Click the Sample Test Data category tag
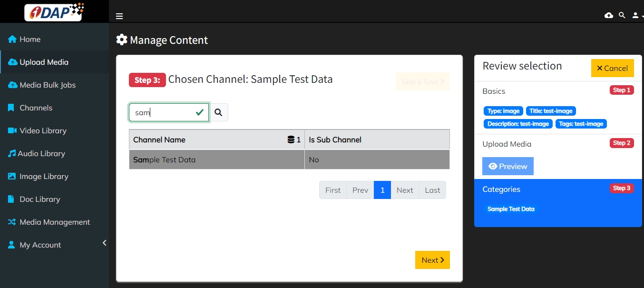 tap(511, 209)
